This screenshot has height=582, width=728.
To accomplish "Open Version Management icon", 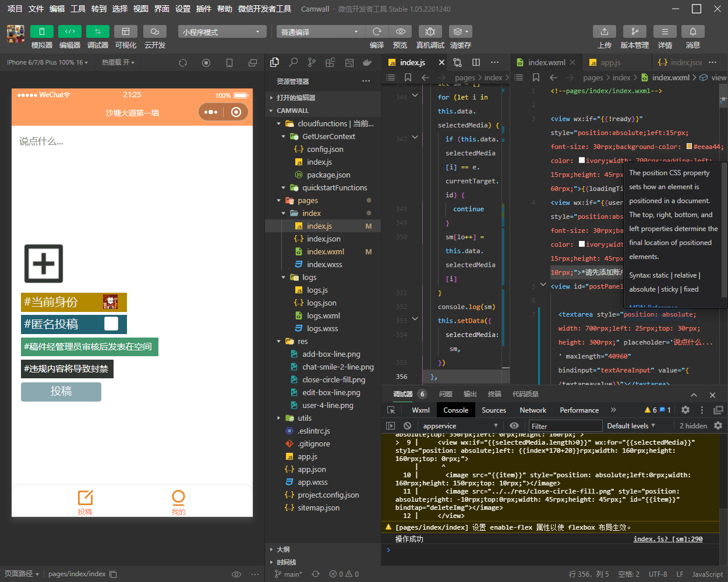I will click(634, 31).
